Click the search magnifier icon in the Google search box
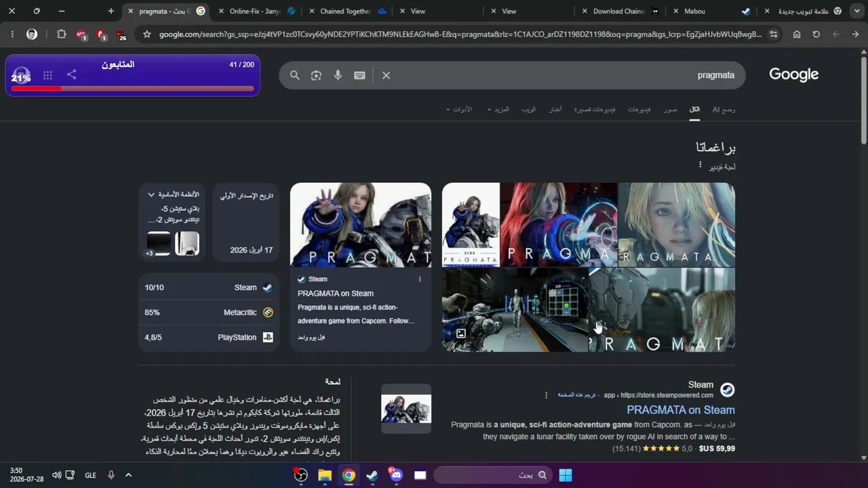The image size is (868, 488). click(x=295, y=75)
